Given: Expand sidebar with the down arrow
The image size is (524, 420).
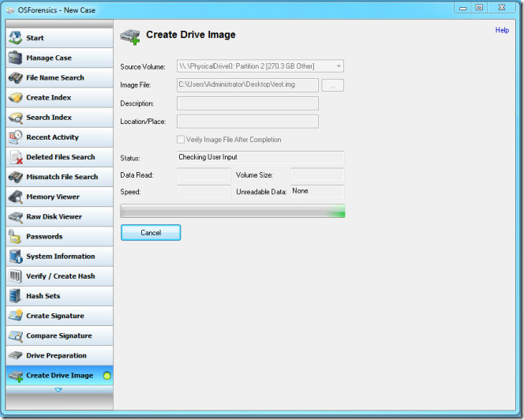Looking at the screenshot, I should pyautogui.click(x=58, y=390).
